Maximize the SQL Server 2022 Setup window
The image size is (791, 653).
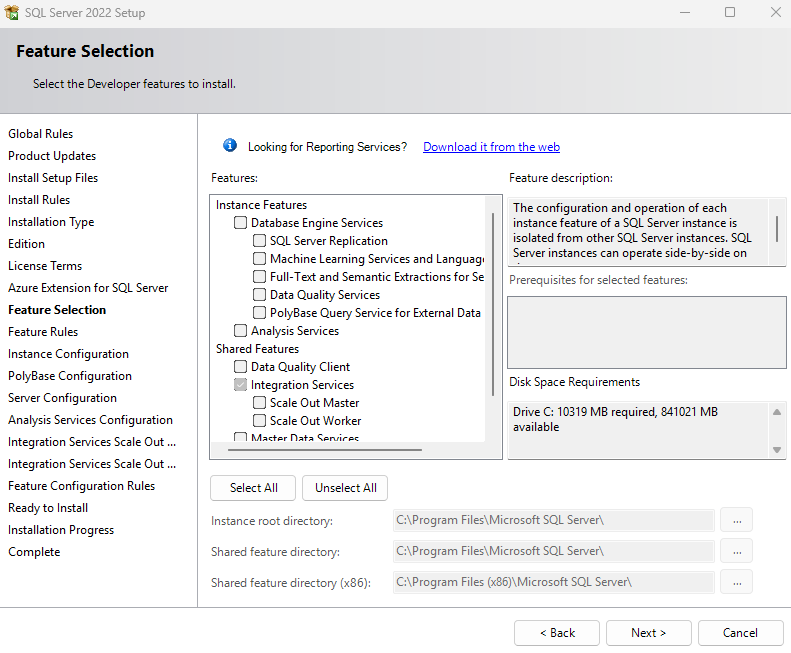coord(730,12)
